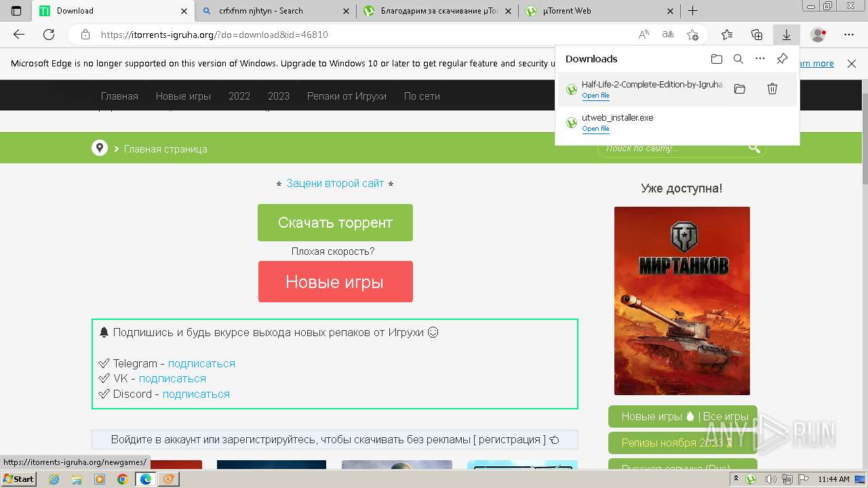
Task: Open the Windows Start menu
Action: (18, 479)
